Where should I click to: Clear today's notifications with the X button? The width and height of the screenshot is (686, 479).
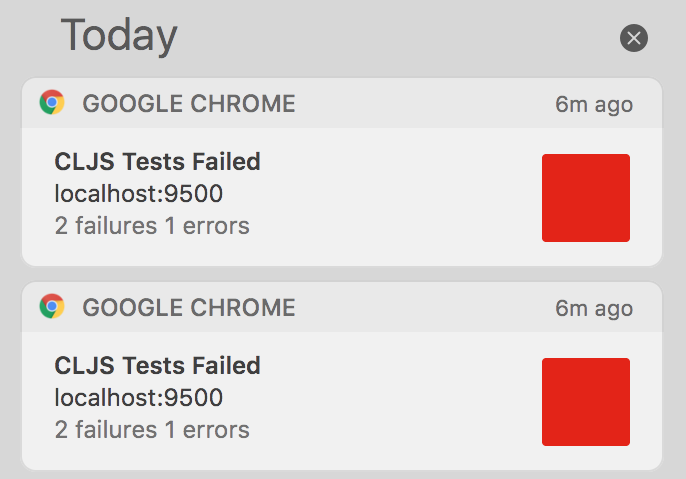pyautogui.click(x=634, y=38)
